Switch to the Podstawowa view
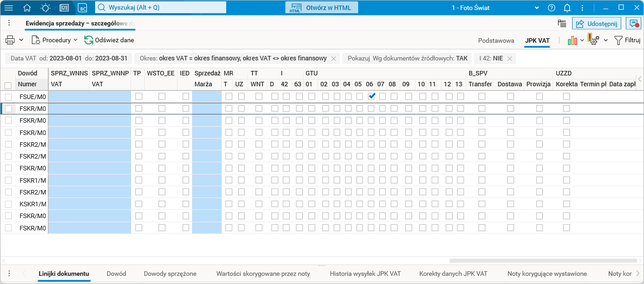Viewport: 644px width, 284px height. point(496,40)
